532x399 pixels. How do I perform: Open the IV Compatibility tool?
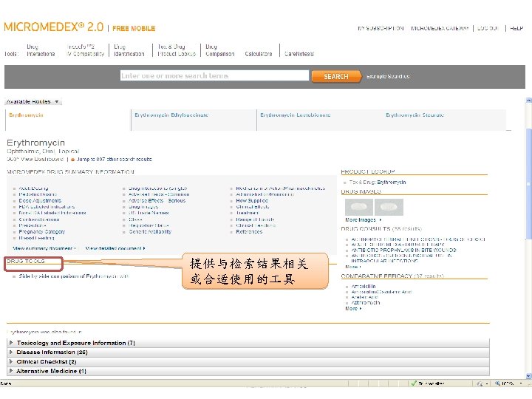click(86, 50)
